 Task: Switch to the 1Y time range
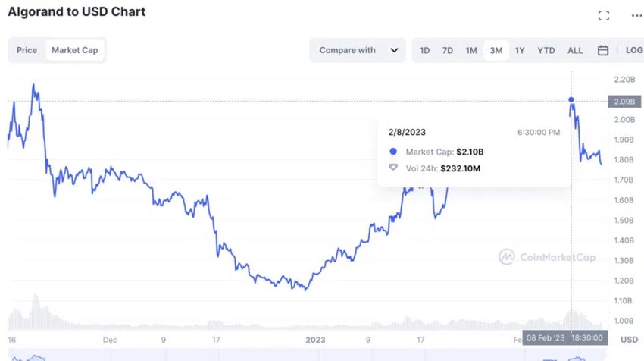pos(520,51)
